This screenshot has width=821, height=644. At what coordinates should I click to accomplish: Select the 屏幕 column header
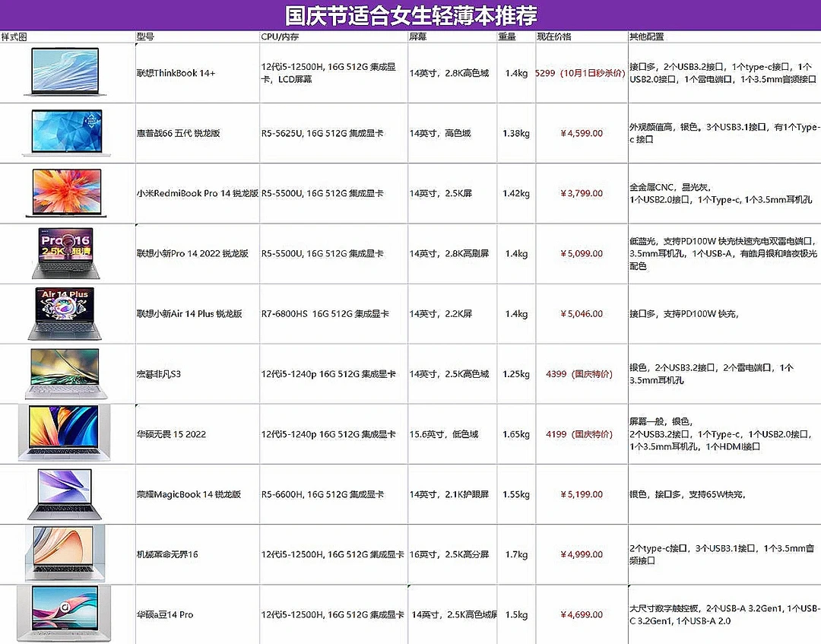(418, 36)
